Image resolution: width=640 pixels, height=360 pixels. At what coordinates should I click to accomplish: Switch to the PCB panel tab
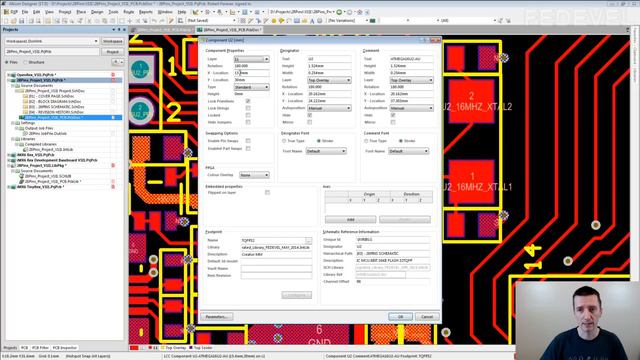tap(24, 348)
